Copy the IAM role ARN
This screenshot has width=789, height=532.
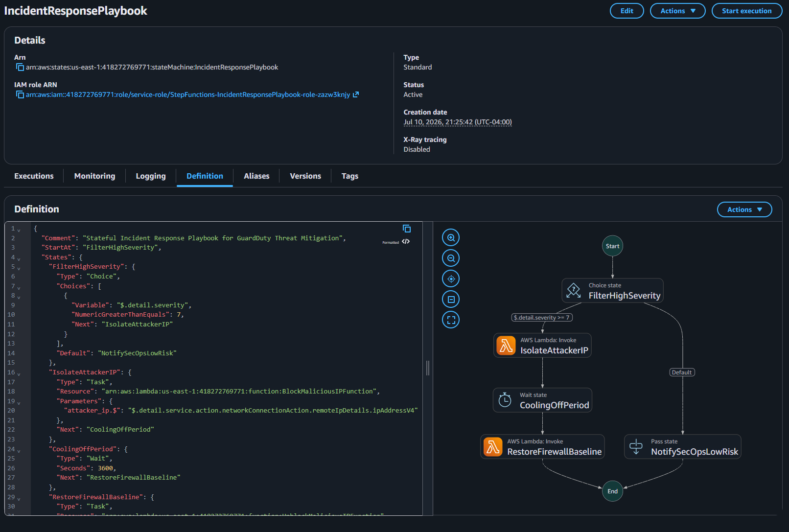pyautogui.click(x=20, y=94)
